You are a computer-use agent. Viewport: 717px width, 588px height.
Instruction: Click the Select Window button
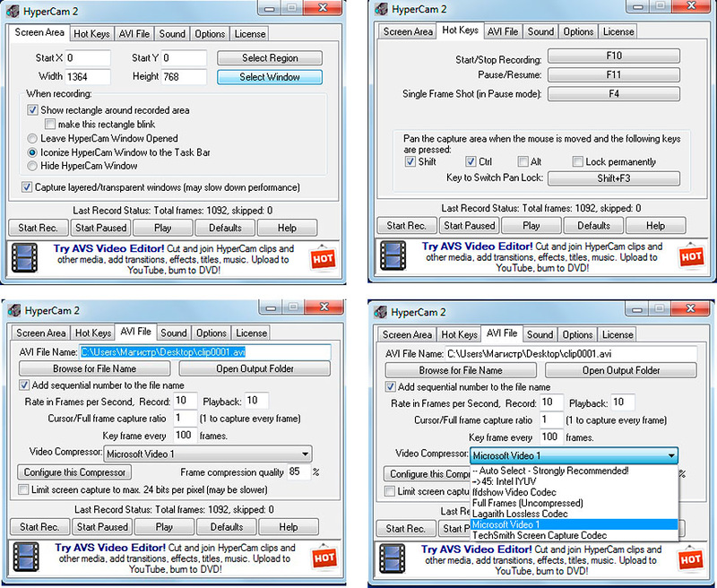tap(270, 77)
